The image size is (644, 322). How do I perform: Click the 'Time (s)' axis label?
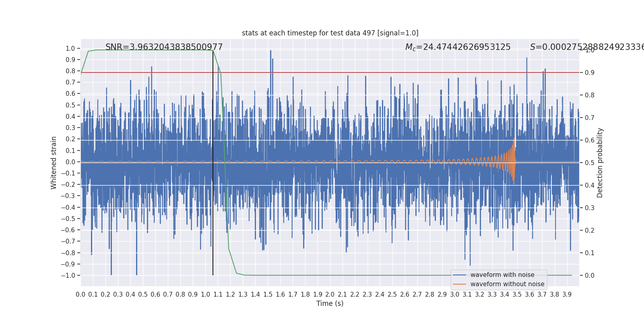(330, 303)
